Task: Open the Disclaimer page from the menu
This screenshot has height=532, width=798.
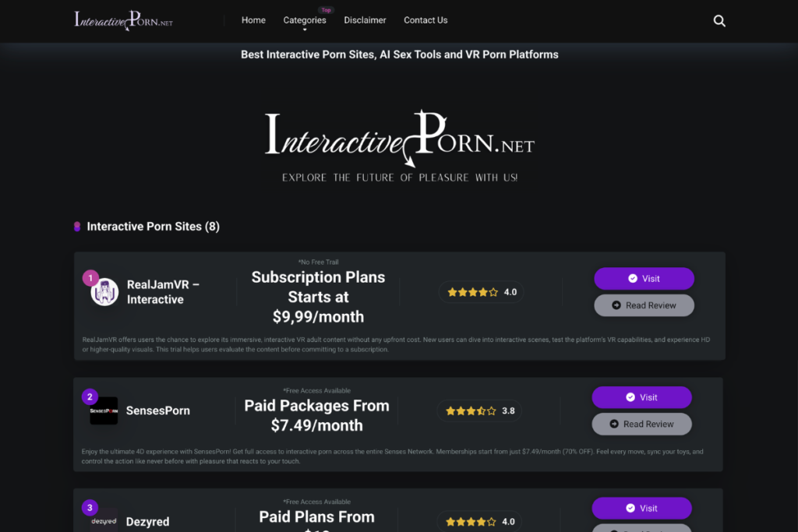Action: (x=365, y=20)
